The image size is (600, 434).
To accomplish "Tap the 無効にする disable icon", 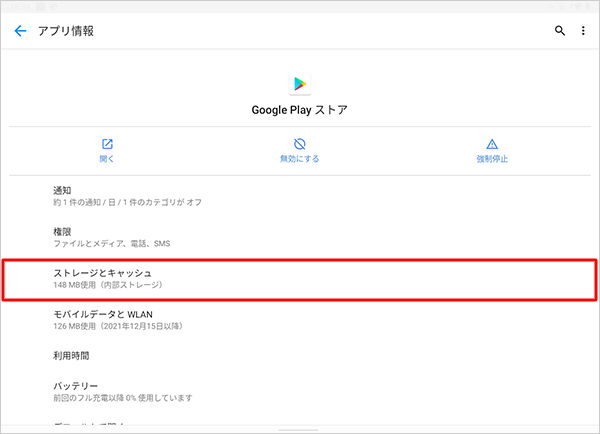I will click(299, 145).
